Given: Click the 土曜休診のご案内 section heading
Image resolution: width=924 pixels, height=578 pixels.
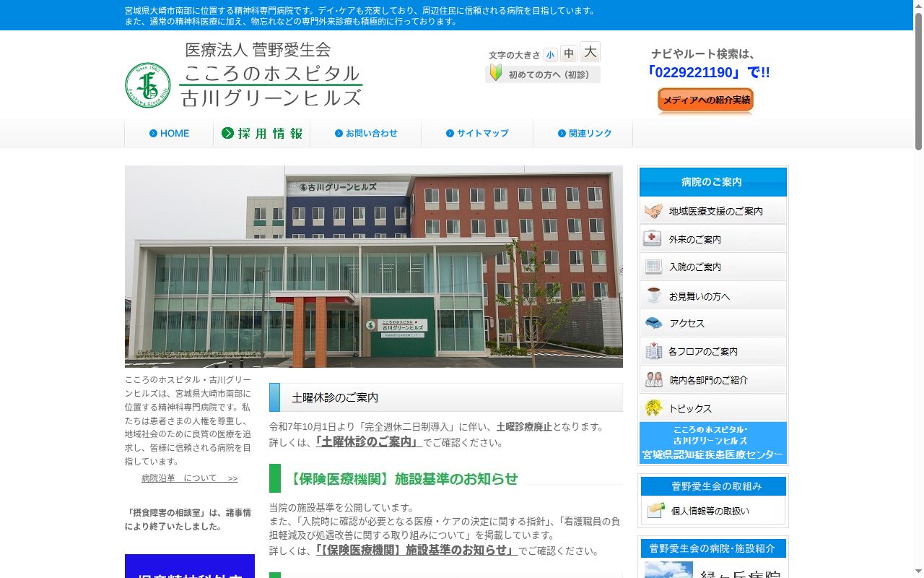Looking at the screenshot, I should pos(446,397).
